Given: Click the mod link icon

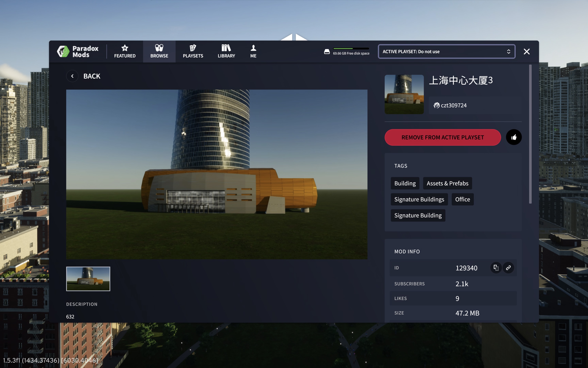Looking at the screenshot, I should point(508,268).
